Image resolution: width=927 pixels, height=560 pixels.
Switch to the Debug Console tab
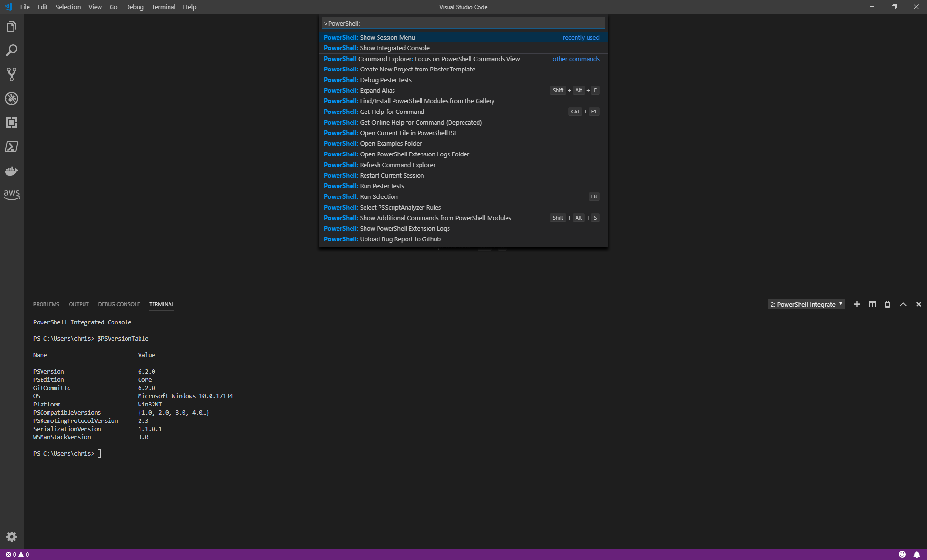click(x=119, y=304)
